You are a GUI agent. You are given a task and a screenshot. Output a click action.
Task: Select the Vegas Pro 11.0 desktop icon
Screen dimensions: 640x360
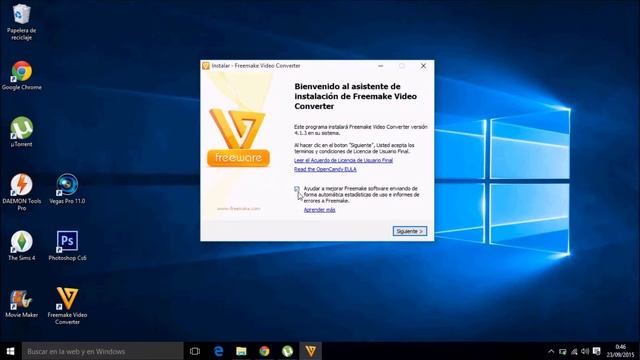tap(67, 189)
